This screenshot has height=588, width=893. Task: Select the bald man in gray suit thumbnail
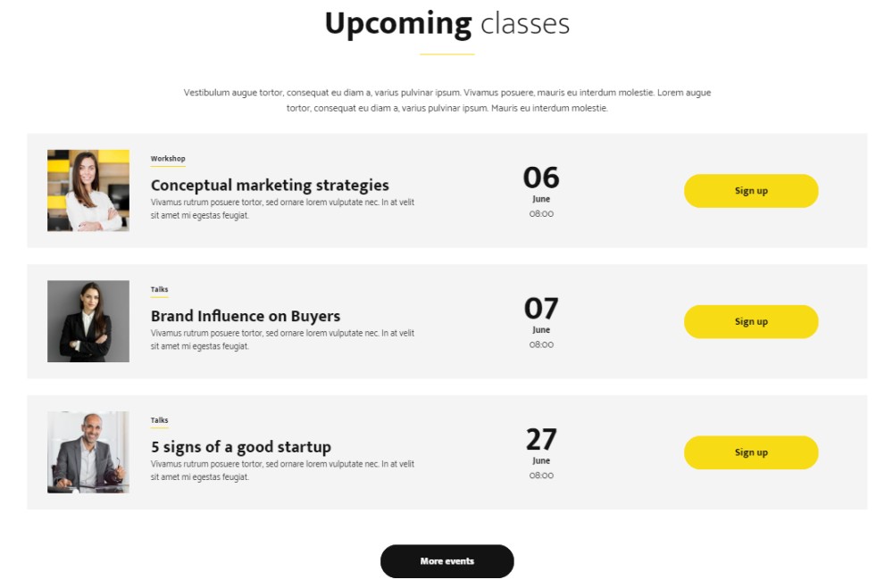pos(88,452)
